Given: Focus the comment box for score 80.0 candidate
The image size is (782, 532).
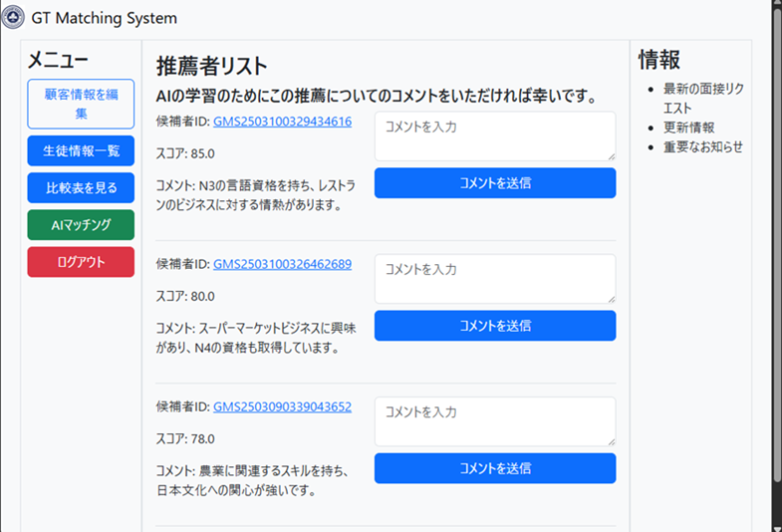Looking at the screenshot, I should [494, 278].
